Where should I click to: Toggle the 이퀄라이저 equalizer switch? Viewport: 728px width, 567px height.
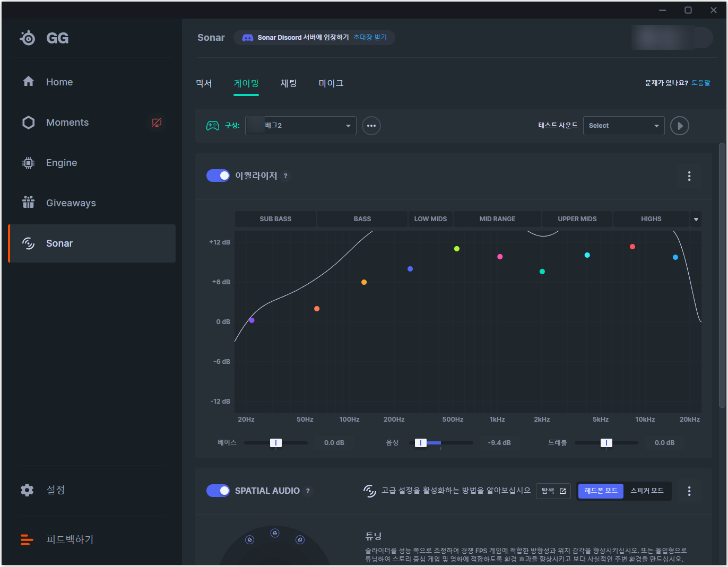[x=218, y=176]
